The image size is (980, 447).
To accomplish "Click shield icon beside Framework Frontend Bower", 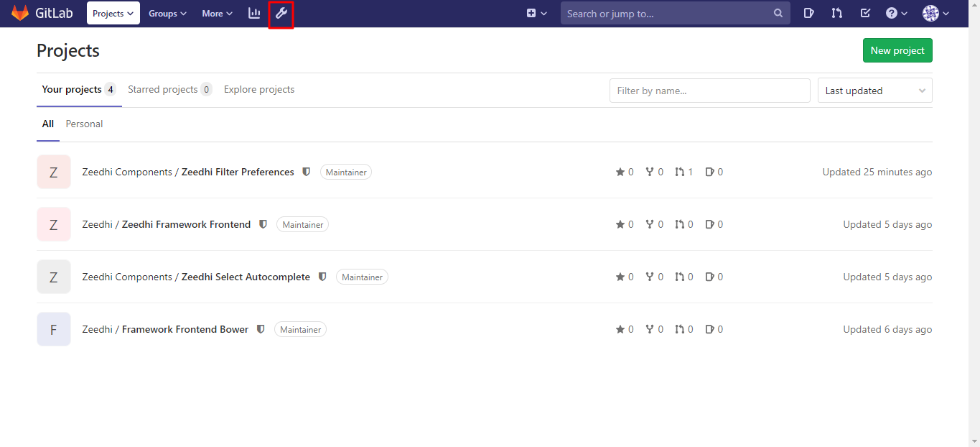I will 261,329.
